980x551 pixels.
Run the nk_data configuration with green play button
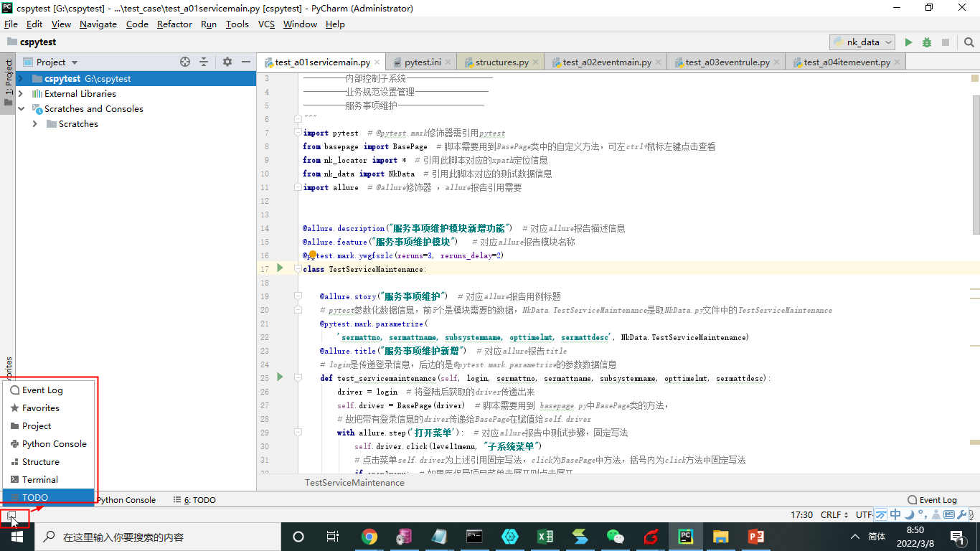point(908,42)
